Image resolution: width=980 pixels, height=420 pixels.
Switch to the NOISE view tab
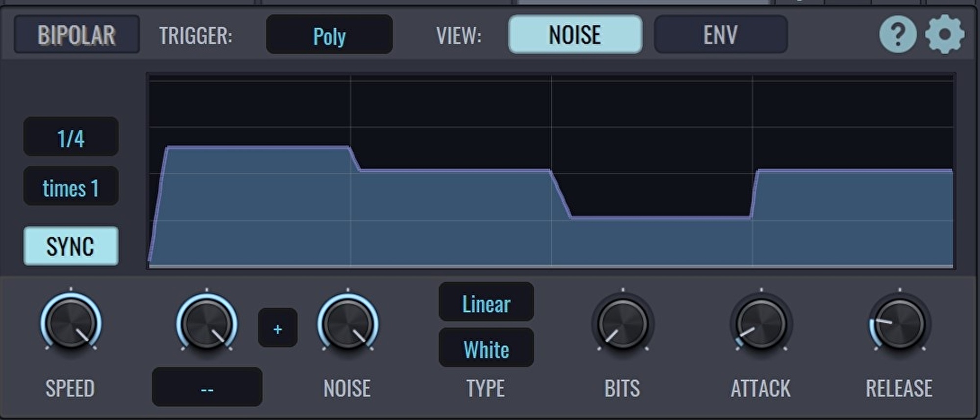point(575,34)
